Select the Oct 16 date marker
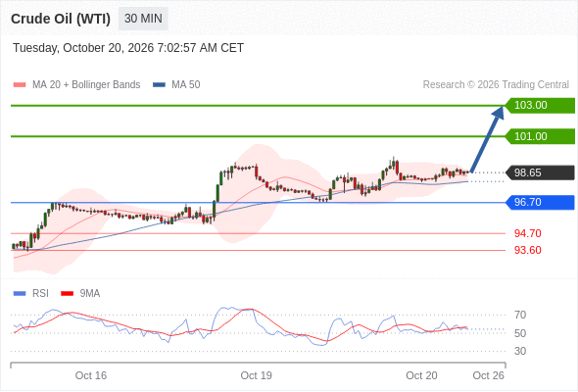 coord(91,375)
